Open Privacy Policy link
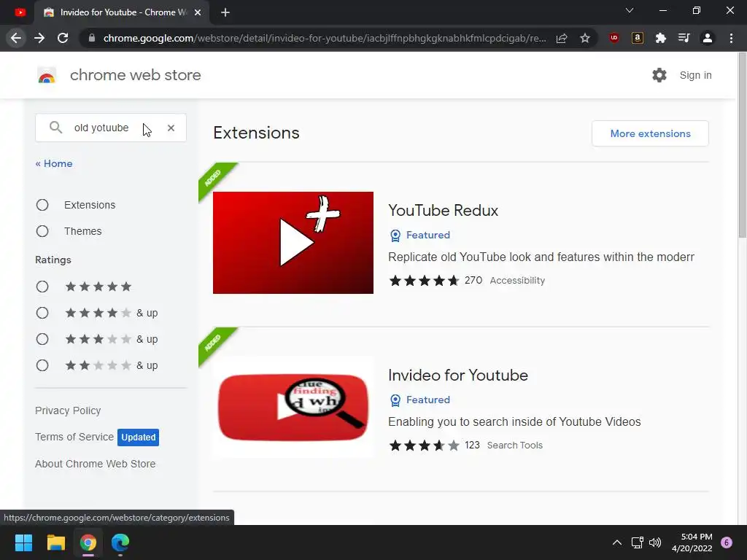Viewport: 747px width, 560px height. pos(68,411)
